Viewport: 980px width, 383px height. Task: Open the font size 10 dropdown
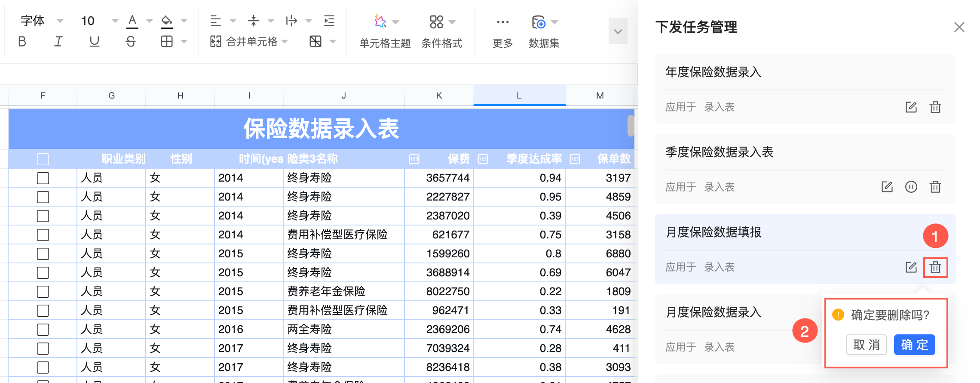tap(99, 21)
